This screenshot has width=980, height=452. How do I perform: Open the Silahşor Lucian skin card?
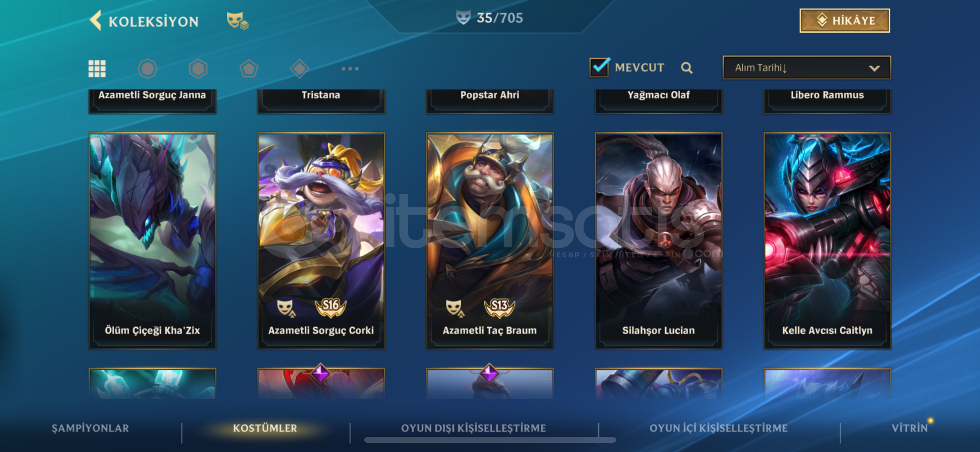pyautogui.click(x=658, y=241)
